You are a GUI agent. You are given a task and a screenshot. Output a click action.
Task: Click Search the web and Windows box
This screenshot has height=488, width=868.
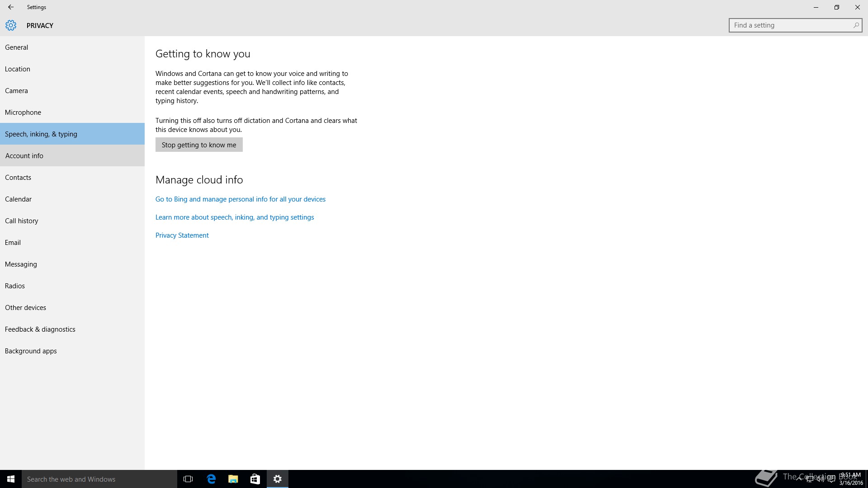[99, 479]
